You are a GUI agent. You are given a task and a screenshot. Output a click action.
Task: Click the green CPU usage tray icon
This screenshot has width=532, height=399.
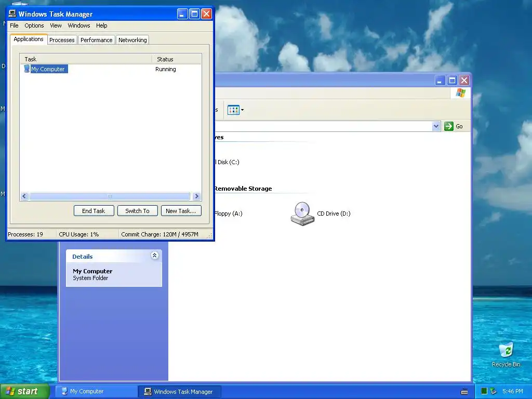pos(484,391)
